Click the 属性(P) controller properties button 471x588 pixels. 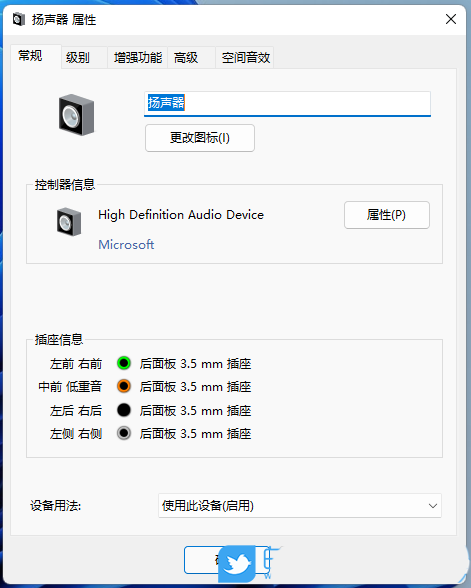point(387,215)
